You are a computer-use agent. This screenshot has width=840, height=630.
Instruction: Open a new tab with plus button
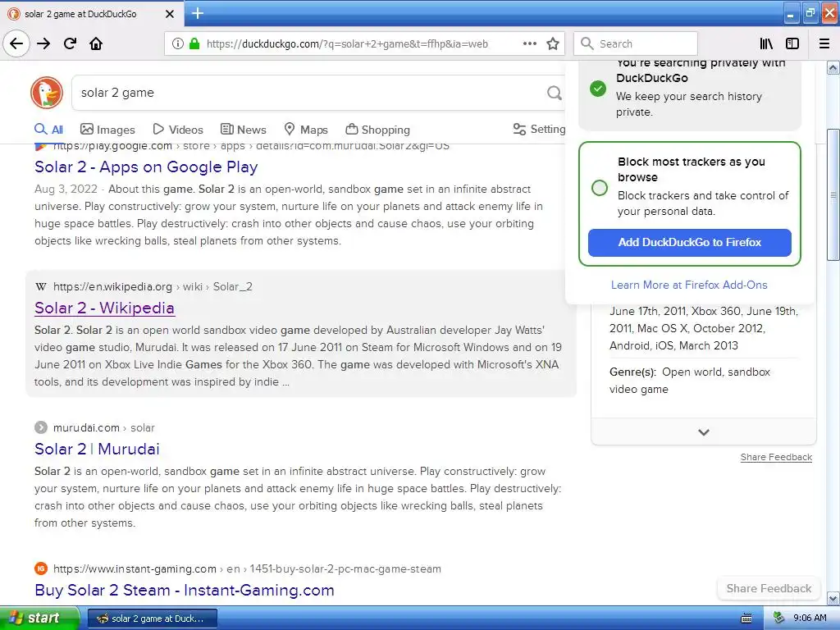pos(197,13)
